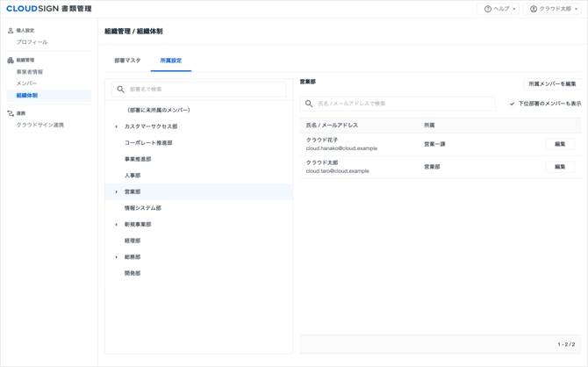Open 事業者情報 in the sidebar

click(30, 72)
